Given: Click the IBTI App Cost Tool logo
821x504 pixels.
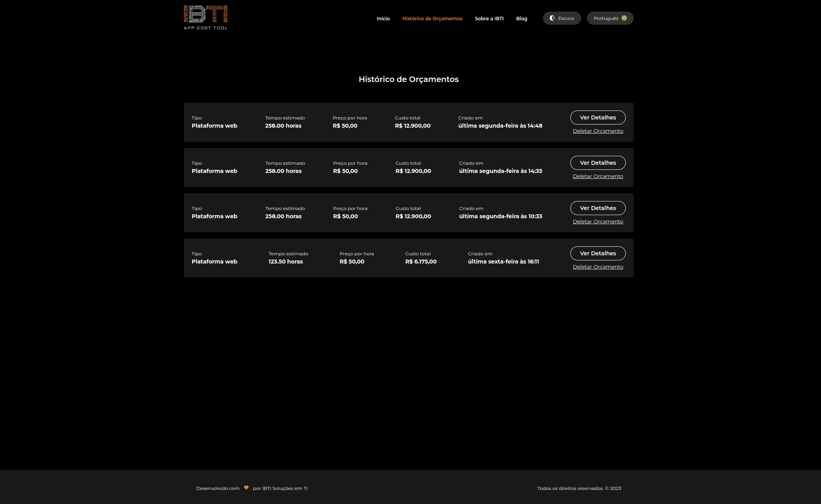Looking at the screenshot, I should 205,18.
